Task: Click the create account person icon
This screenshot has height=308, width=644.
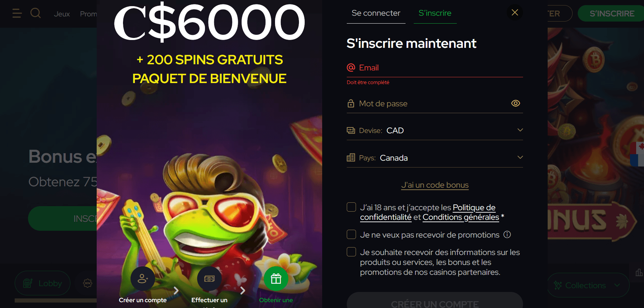Action: [x=143, y=279]
